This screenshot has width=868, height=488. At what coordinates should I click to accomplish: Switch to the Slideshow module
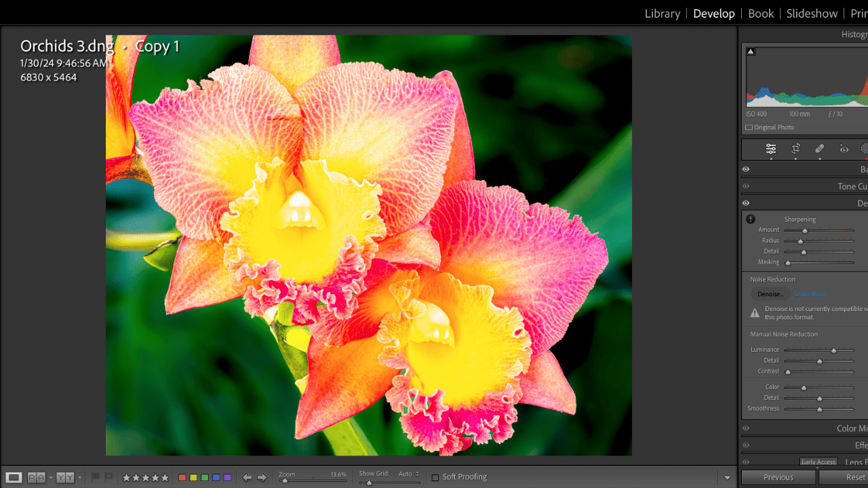(812, 14)
